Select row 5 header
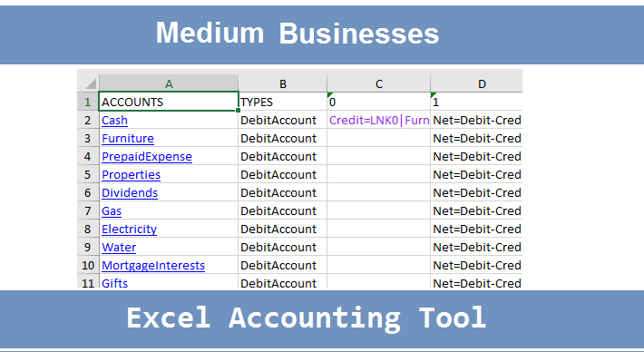The image size is (644, 352). (x=87, y=174)
